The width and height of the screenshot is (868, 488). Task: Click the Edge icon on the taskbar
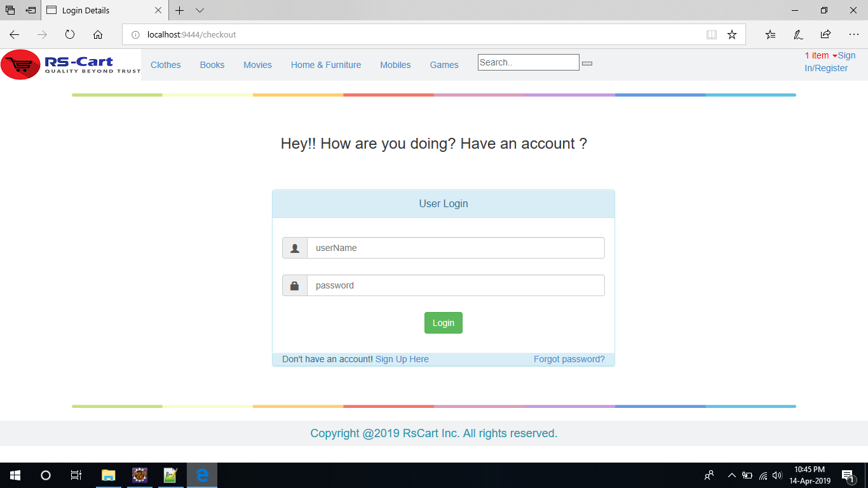pos(202,475)
